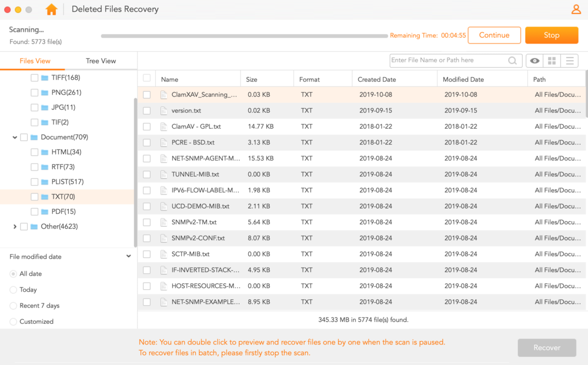
Task: Collapse the Document(709) tree node
Action: 15,137
